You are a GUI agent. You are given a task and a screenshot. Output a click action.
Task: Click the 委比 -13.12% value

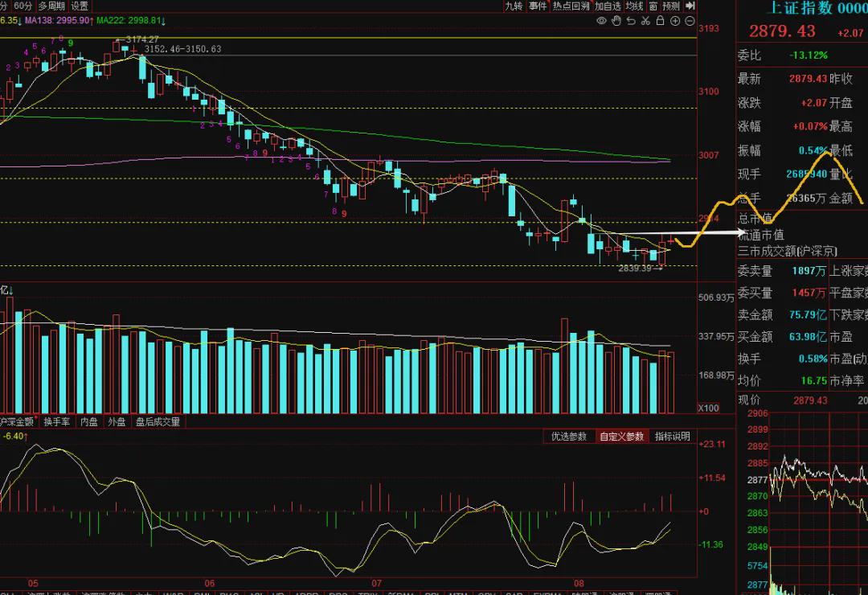(x=809, y=55)
